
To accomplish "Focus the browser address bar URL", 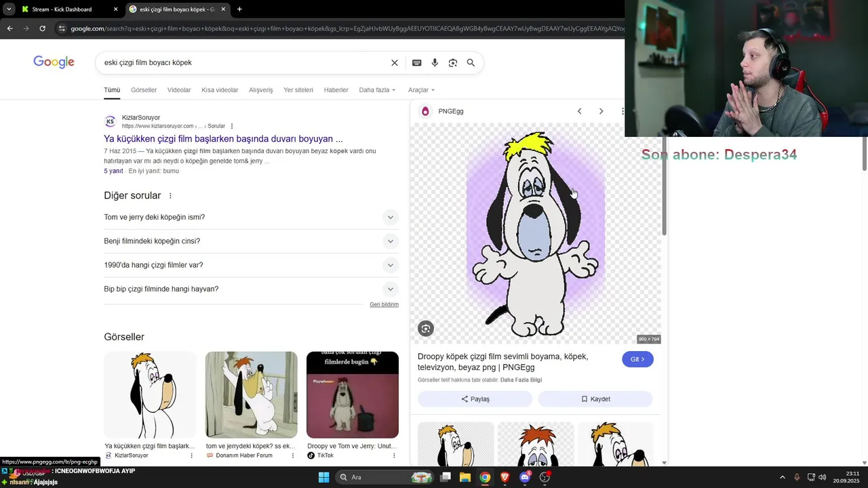I will (346, 28).
